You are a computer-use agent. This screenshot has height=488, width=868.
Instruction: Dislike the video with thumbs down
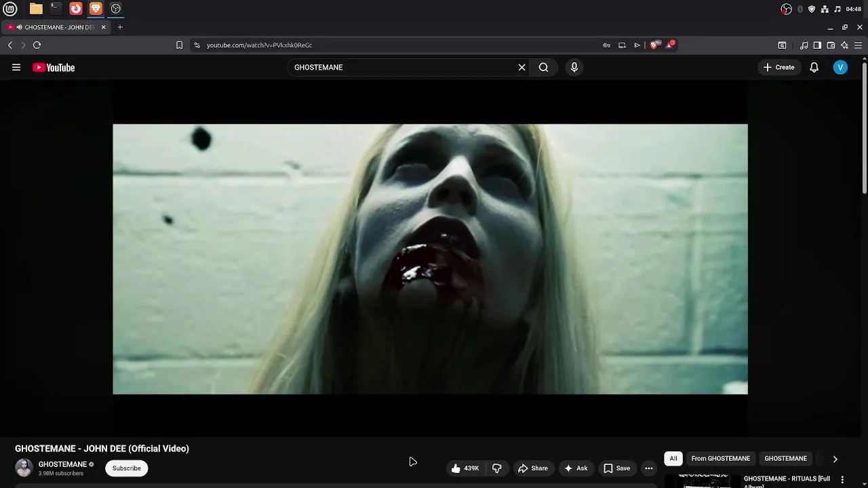coord(497,468)
